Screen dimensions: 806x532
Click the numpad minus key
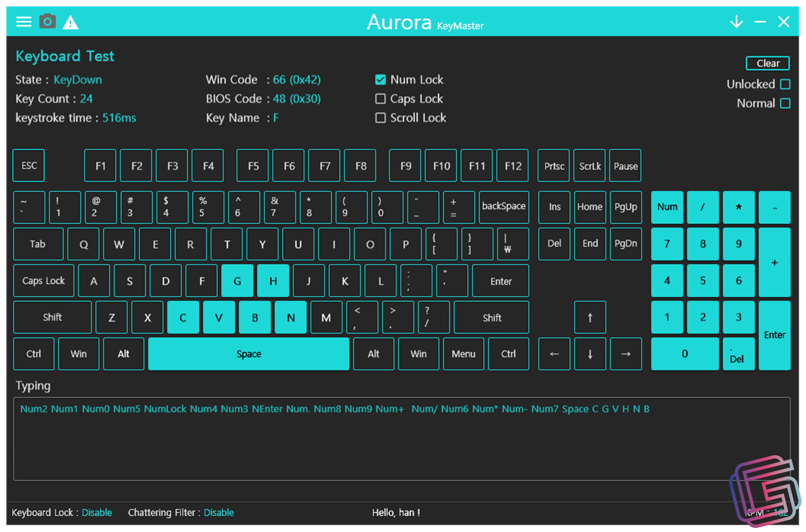pyautogui.click(x=774, y=207)
